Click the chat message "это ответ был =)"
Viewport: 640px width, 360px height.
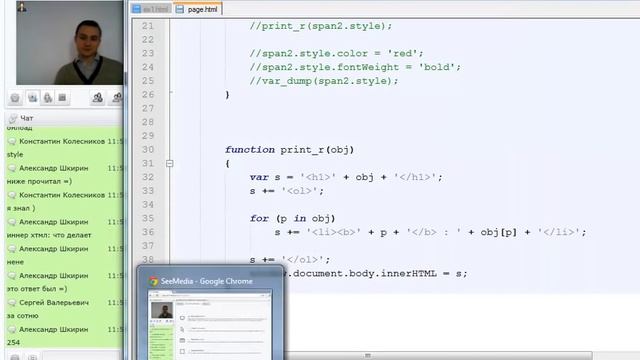(37, 289)
